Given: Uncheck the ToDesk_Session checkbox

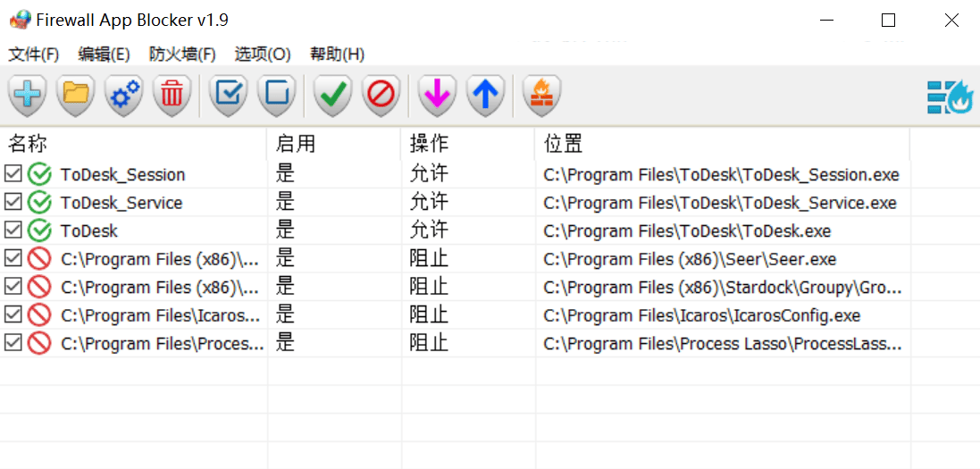Looking at the screenshot, I should [x=13, y=173].
